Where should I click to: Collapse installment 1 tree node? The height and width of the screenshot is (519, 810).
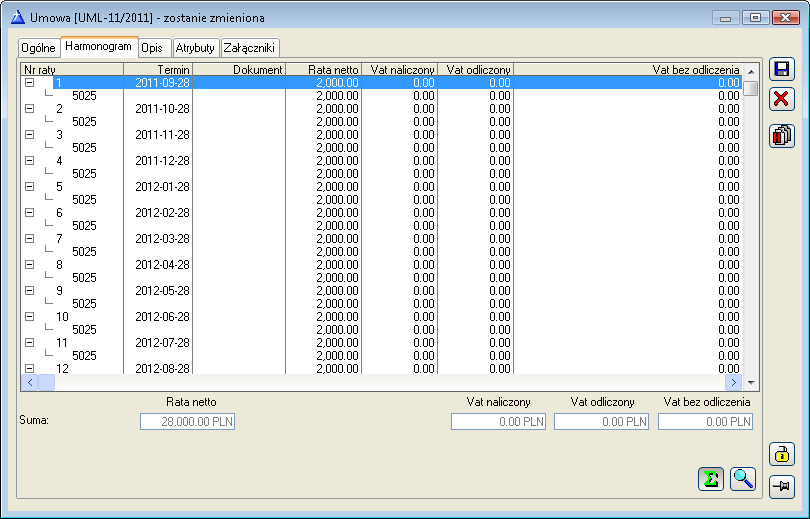[29, 83]
